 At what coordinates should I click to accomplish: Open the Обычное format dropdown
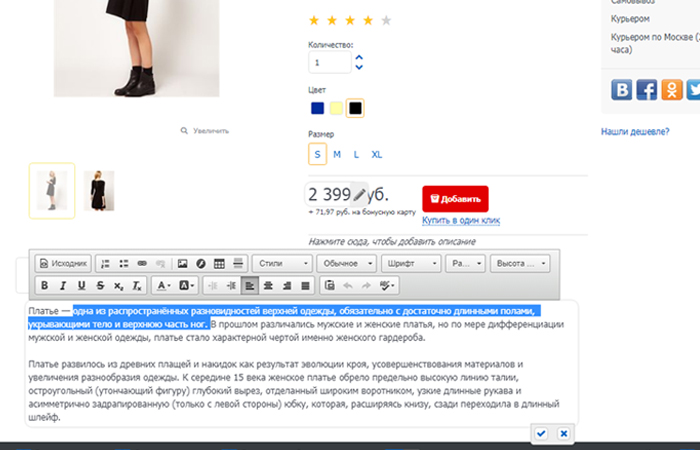pyautogui.click(x=346, y=263)
